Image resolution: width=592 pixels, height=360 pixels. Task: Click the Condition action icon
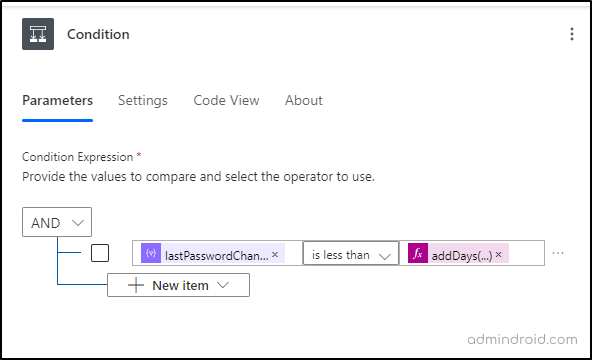coord(38,34)
